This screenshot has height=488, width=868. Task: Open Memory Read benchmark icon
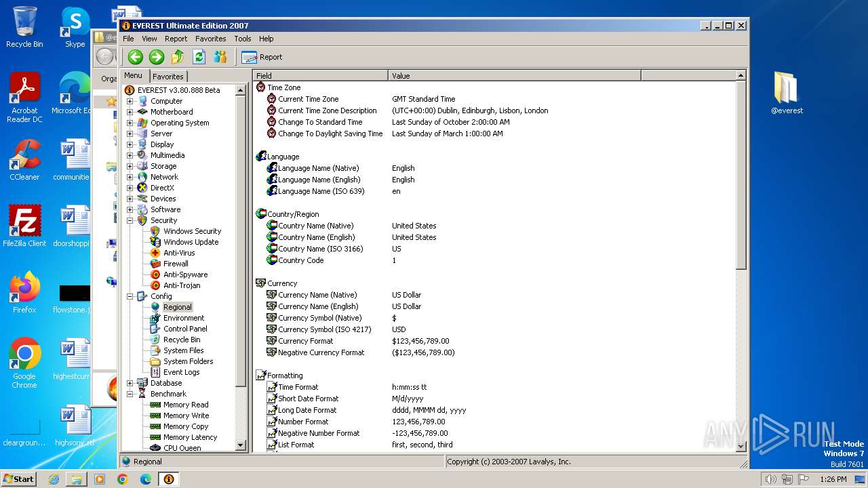[x=155, y=405]
